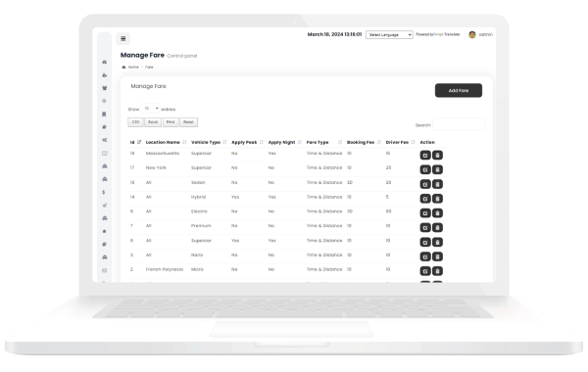
Task: Delete the Premium fare row
Action: (437, 228)
